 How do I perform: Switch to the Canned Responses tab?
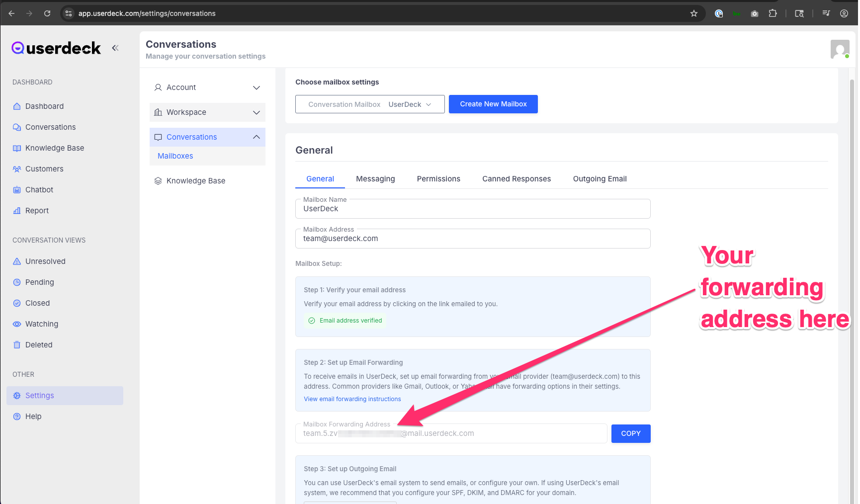coord(516,179)
